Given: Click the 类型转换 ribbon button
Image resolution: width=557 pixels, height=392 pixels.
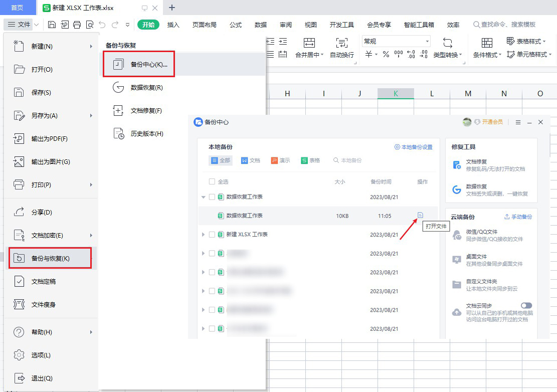Looking at the screenshot, I should (448, 48).
